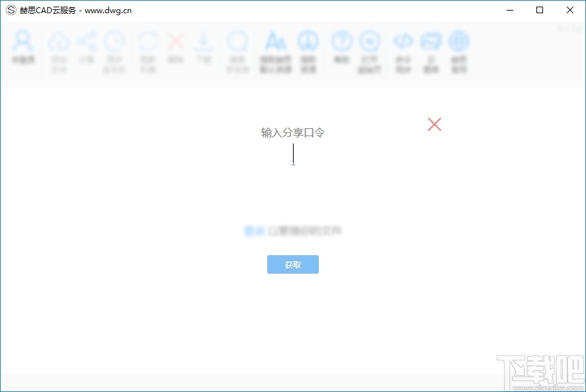
Task: Open the globe website icon
Action: [x=459, y=41]
